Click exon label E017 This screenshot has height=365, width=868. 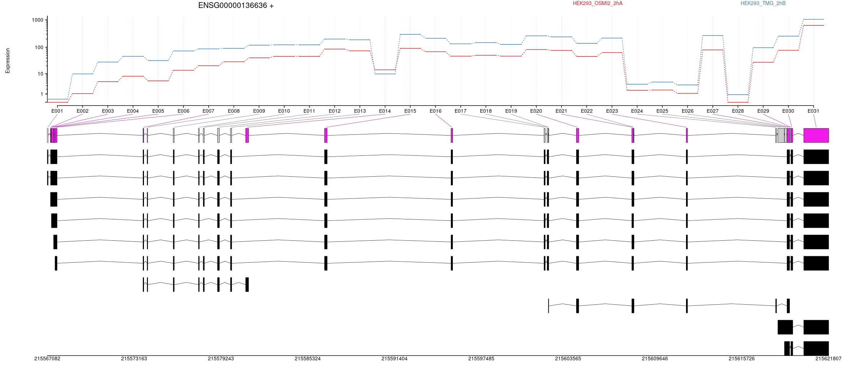pos(460,111)
